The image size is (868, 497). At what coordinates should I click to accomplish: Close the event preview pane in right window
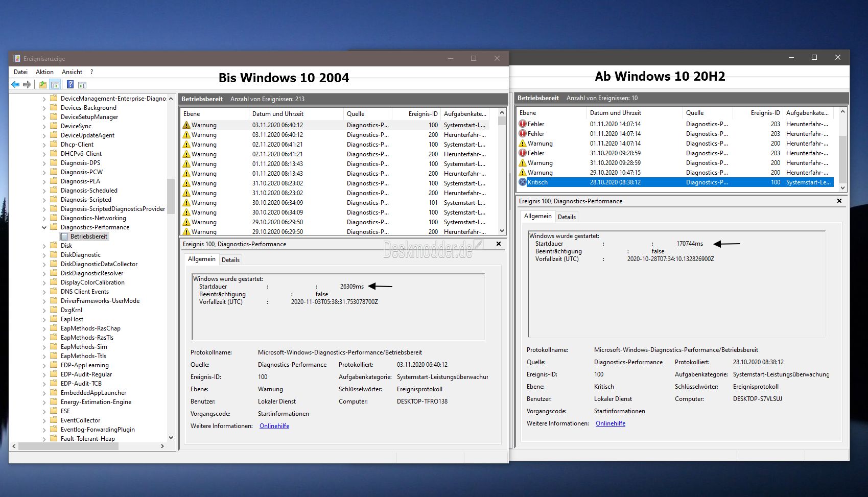(x=839, y=201)
